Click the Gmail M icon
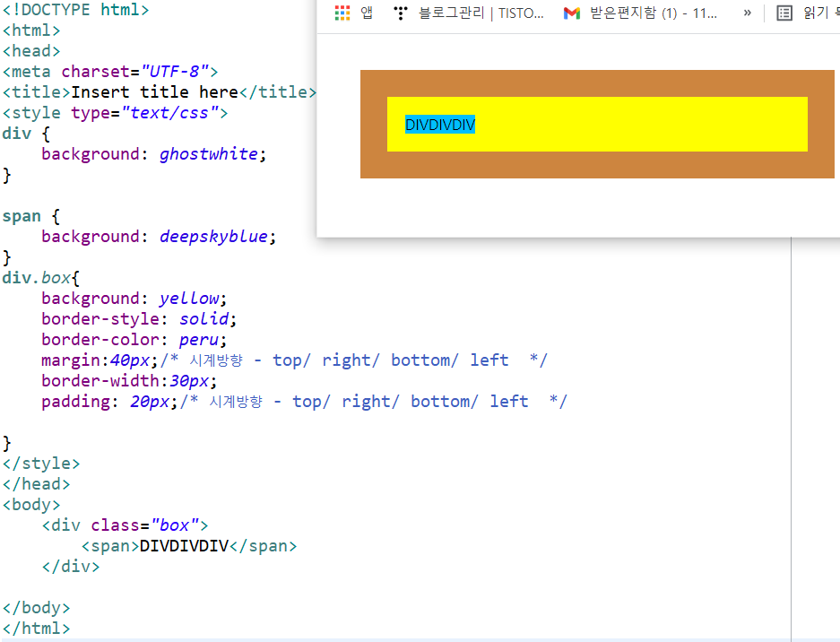Viewport: 840px width, 642px height. pyautogui.click(x=572, y=13)
